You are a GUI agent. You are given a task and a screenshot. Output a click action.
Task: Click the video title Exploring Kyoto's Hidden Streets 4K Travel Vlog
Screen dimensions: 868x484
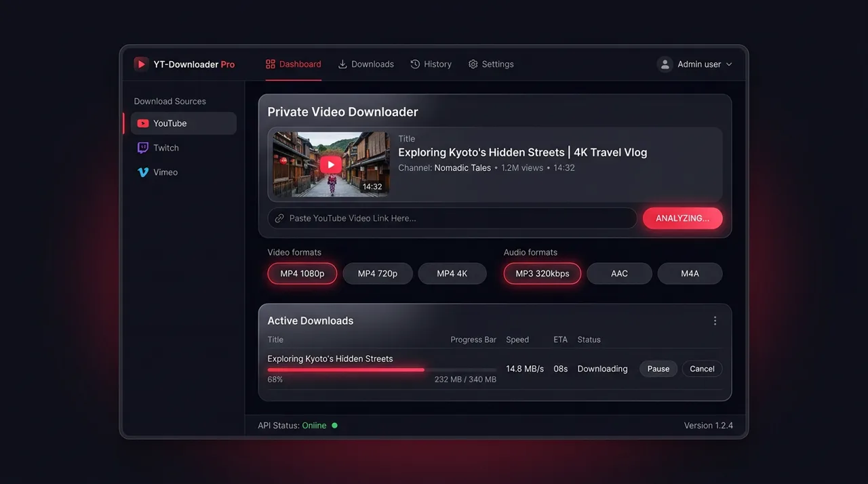[523, 153]
